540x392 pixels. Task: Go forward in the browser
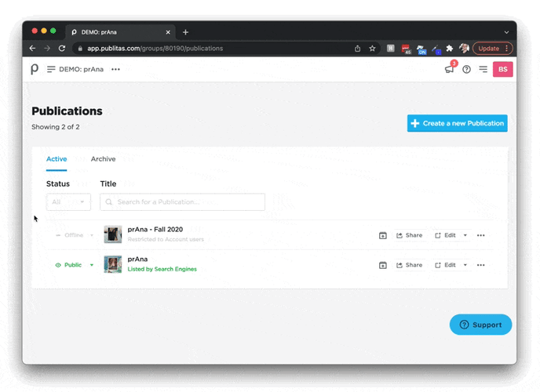pyautogui.click(x=47, y=48)
